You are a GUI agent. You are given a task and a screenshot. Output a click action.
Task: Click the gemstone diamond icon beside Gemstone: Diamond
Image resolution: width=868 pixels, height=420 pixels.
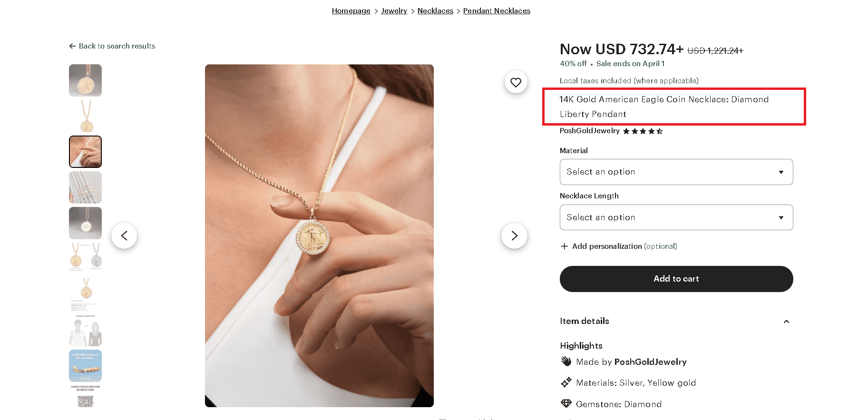566,403
